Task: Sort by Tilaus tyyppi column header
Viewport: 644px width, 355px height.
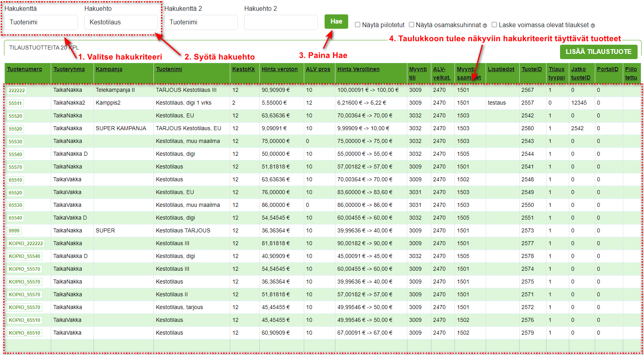Action: tap(556, 73)
